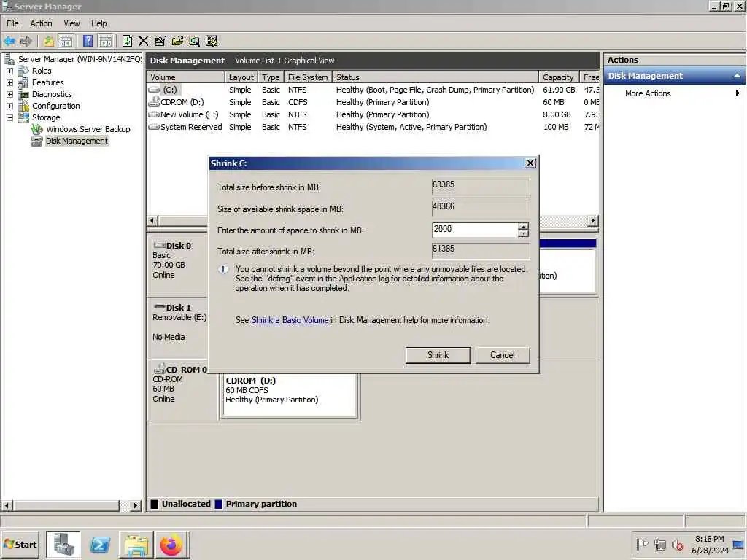
Task: Go back using the blue Back arrow
Action: click(x=9, y=41)
